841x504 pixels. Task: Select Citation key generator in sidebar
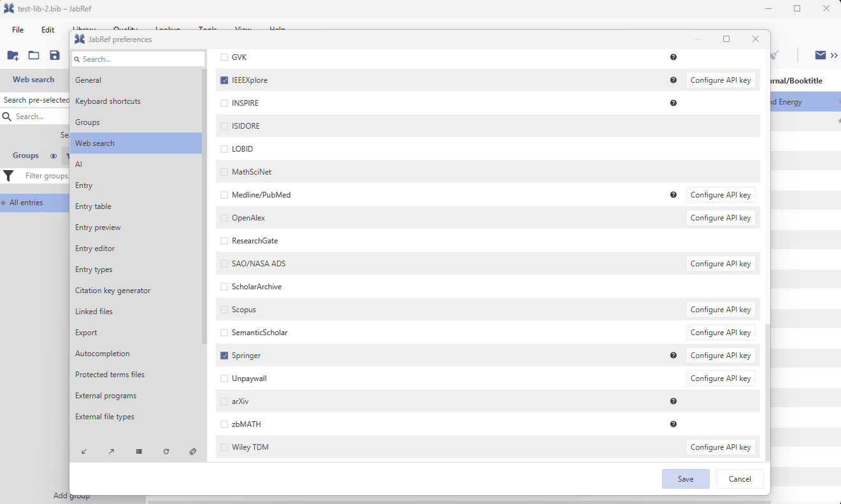pos(113,291)
